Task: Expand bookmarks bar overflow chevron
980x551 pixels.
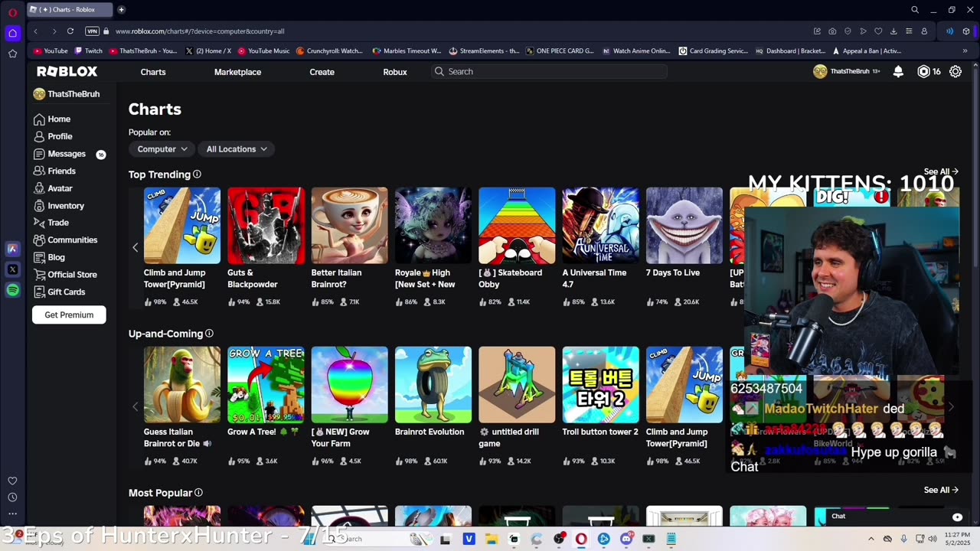Action: pos(965,51)
